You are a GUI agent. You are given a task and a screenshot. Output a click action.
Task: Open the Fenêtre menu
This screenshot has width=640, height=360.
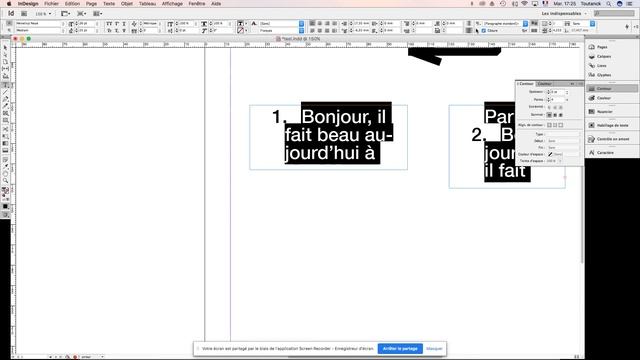point(197,4)
